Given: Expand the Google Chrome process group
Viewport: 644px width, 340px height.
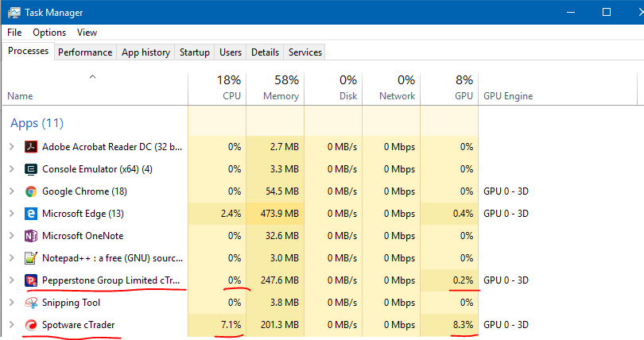Looking at the screenshot, I should click(12, 191).
